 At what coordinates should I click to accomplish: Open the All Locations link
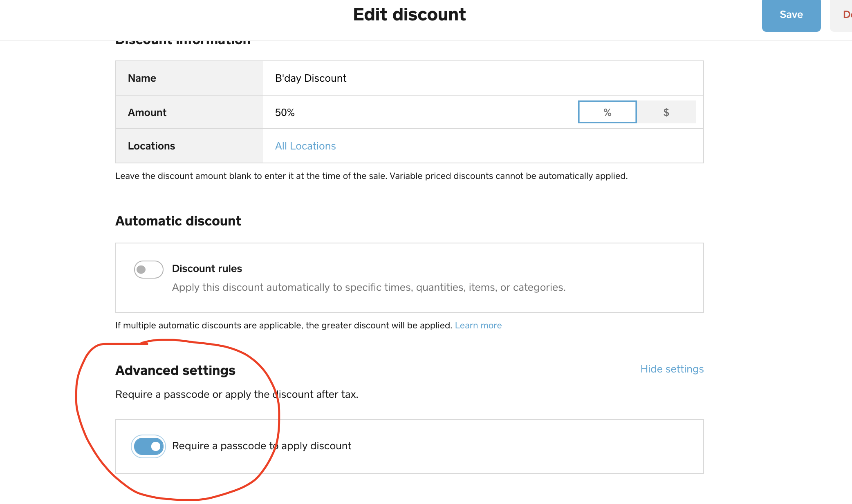pyautogui.click(x=305, y=146)
